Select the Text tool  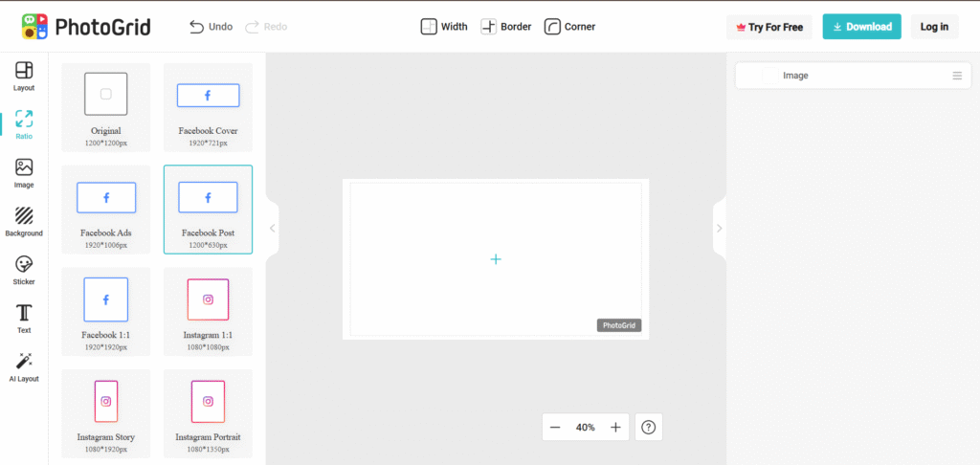pos(24,319)
